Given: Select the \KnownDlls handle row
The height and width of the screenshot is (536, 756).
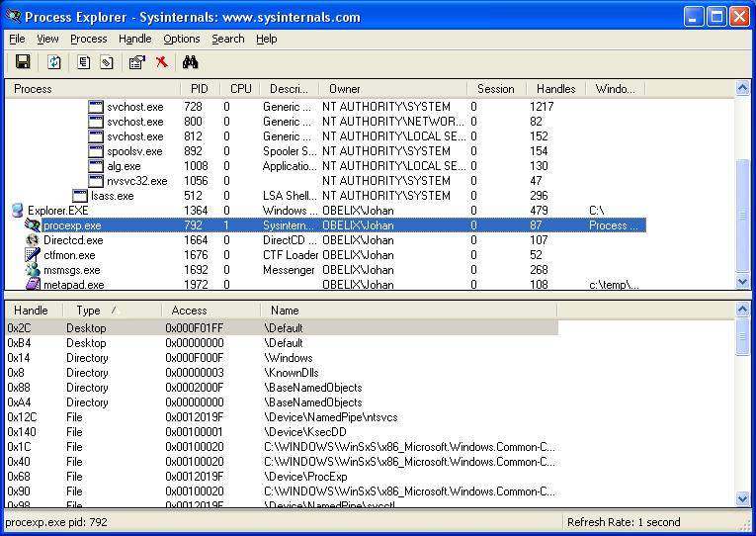Looking at the screenshot, I should [x=282, y=373].
